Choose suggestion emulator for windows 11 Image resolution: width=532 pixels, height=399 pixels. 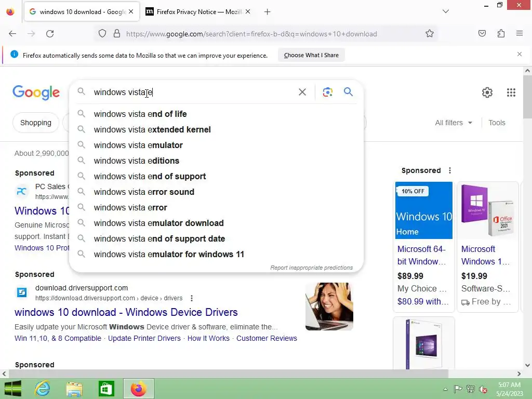click(216, 255)
